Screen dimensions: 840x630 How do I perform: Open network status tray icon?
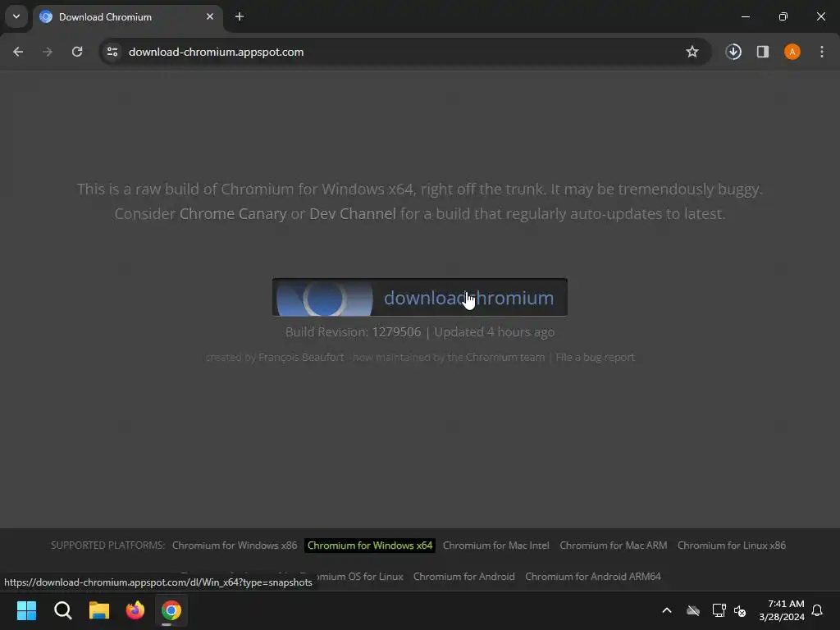click(x=719, y=610)
